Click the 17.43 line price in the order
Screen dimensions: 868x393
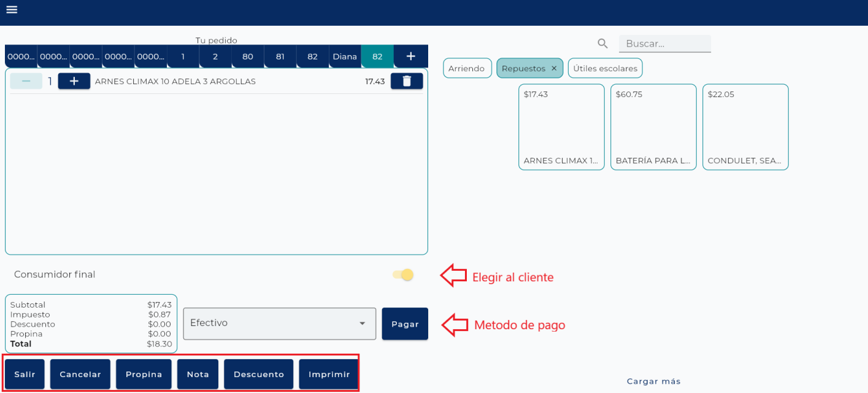(375, 81)
